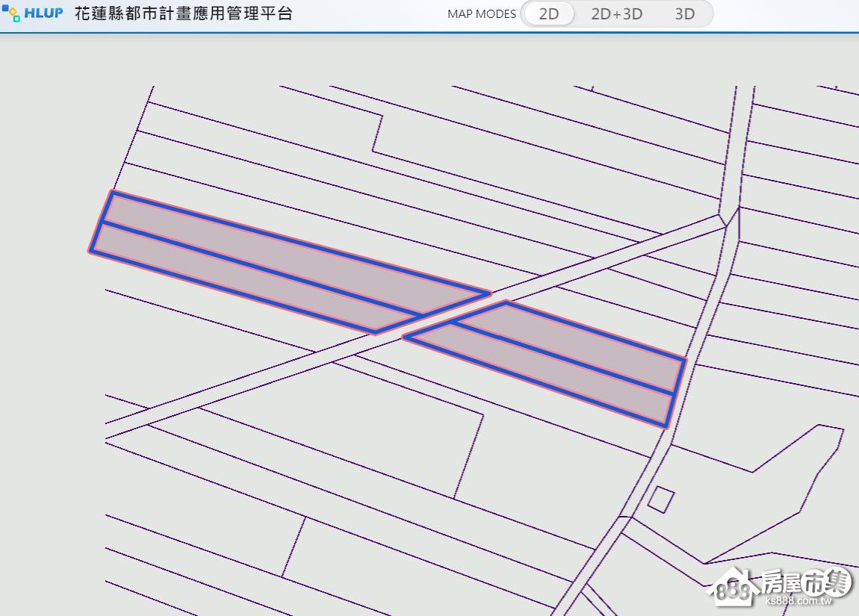
Task: Click the 花蓮縣都市計畫應用管理平台 title
Action: 183,13
